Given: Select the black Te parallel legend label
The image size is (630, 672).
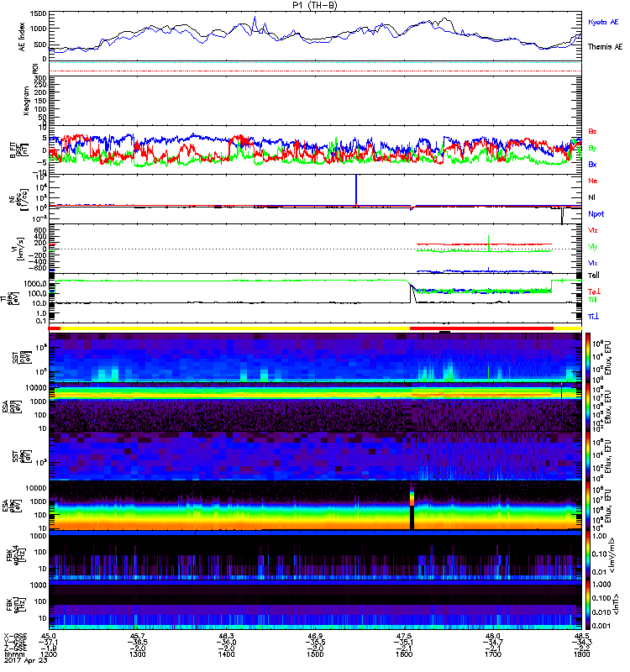Looking at the screenshot, I should (594, 276).
